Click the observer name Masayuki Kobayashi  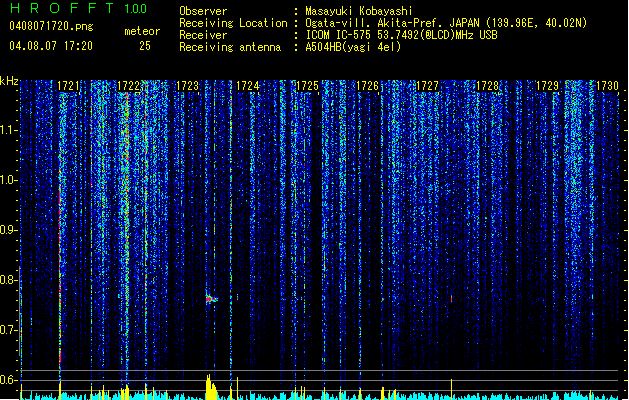(359, 11)
